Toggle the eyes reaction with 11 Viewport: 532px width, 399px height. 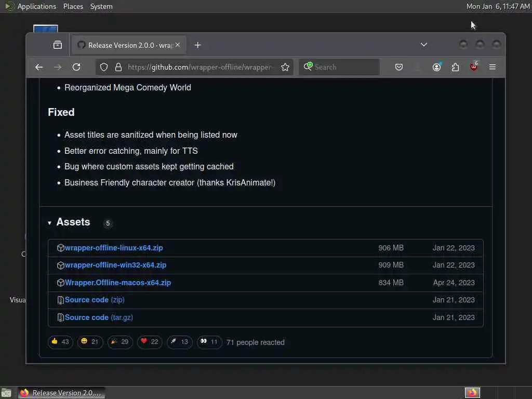[x=209, y=342]
